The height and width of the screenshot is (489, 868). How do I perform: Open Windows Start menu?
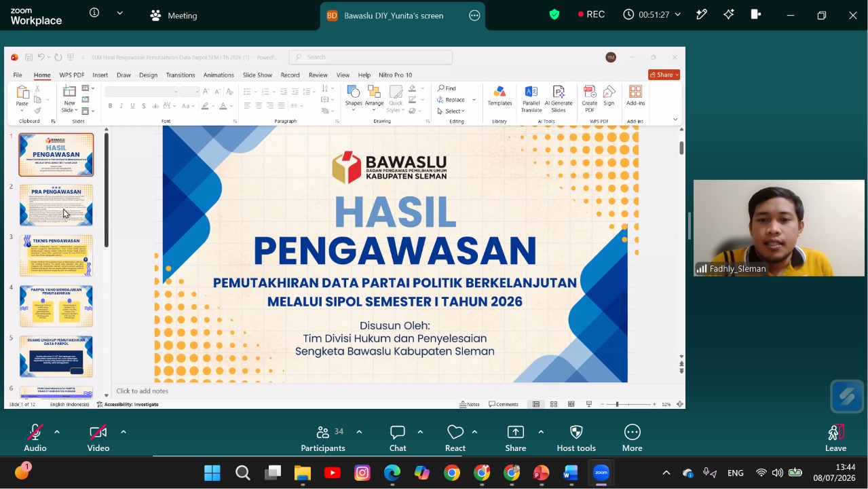point(212,473)
